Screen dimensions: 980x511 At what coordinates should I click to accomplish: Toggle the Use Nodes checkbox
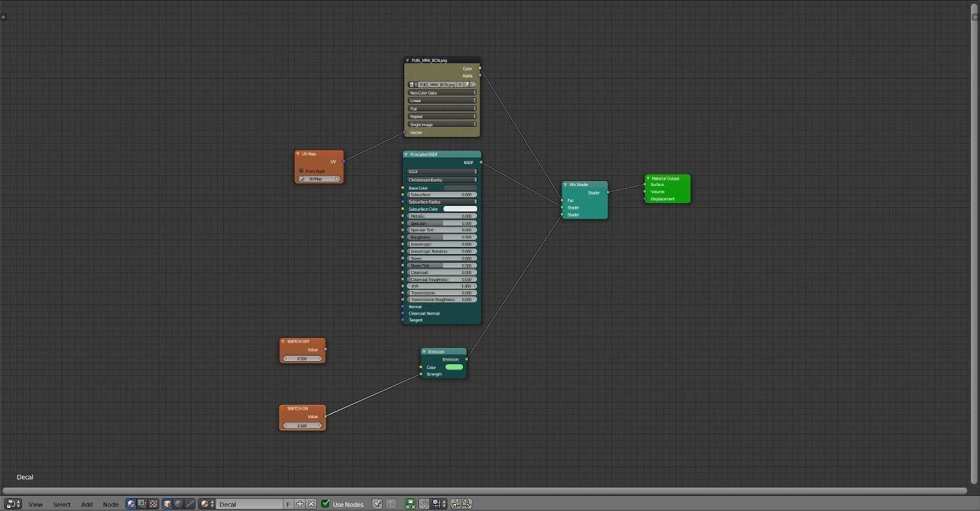click(325, 504)
